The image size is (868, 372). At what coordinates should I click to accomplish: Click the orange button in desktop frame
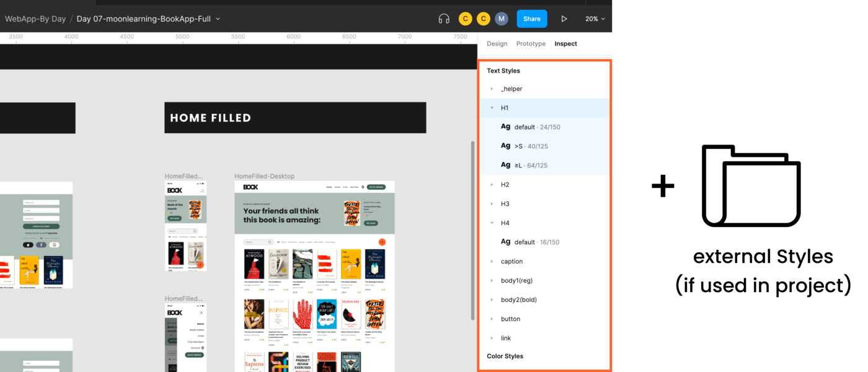point(382,242)
